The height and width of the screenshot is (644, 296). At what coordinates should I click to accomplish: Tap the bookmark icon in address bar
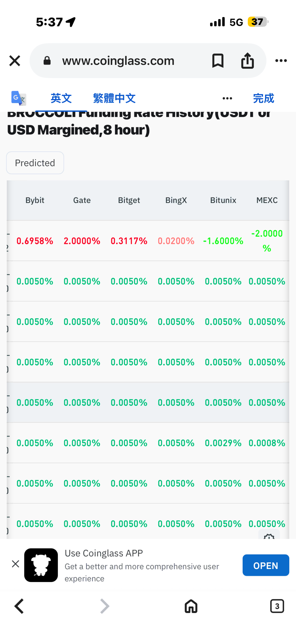click(218, 61)
